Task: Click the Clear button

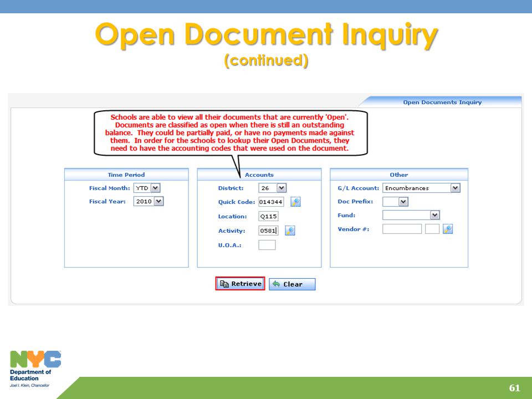Action: click(x=292, y=284)
